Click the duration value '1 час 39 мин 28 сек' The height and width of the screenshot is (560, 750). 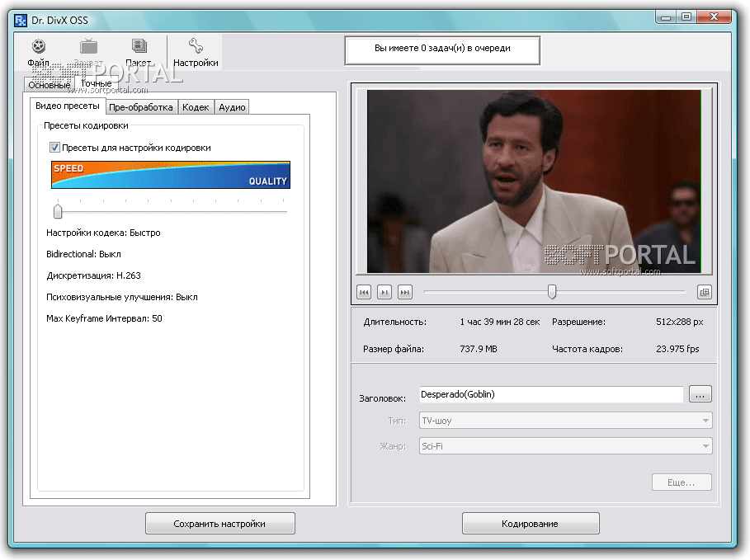point(500,322)
